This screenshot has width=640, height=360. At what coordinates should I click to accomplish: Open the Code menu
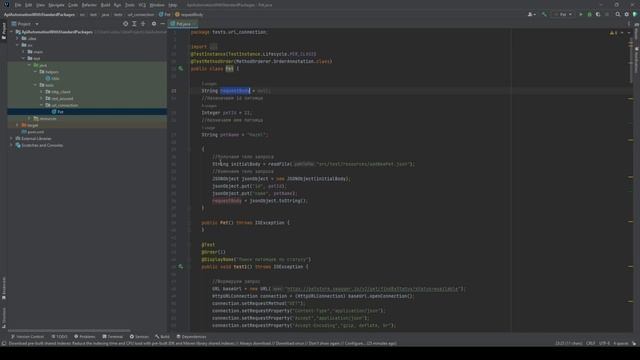click(x=73, y=5)
